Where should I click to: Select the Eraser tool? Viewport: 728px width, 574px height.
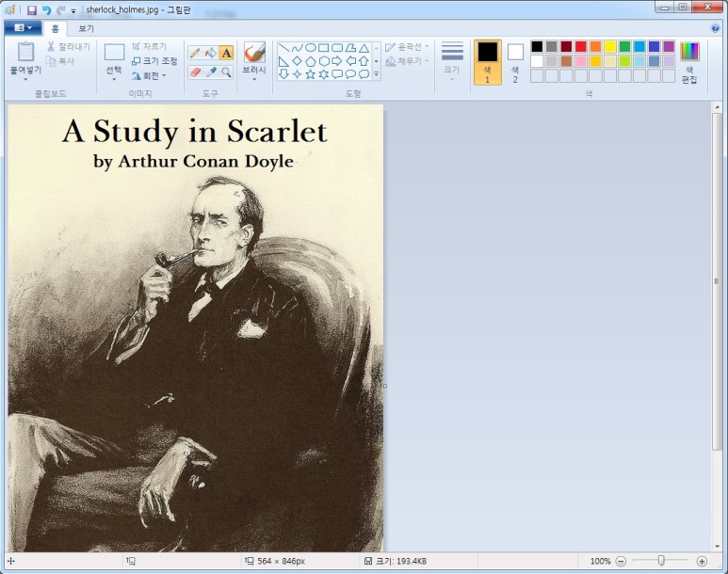pyautogui.click(x=195, y=72)
